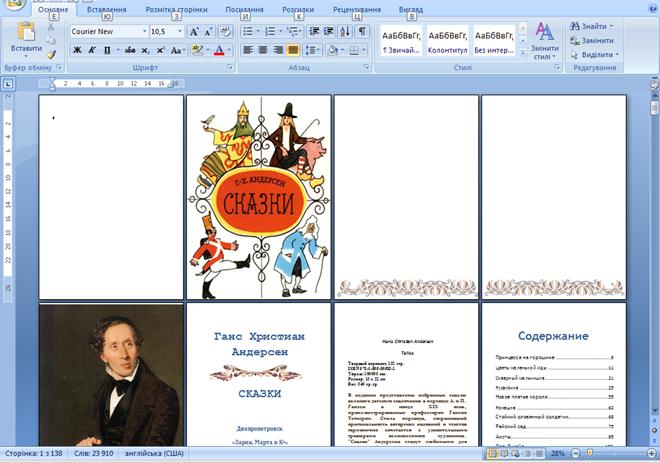
Task: Toggle subscript (x₂) formatting
Action: [145, 50]
